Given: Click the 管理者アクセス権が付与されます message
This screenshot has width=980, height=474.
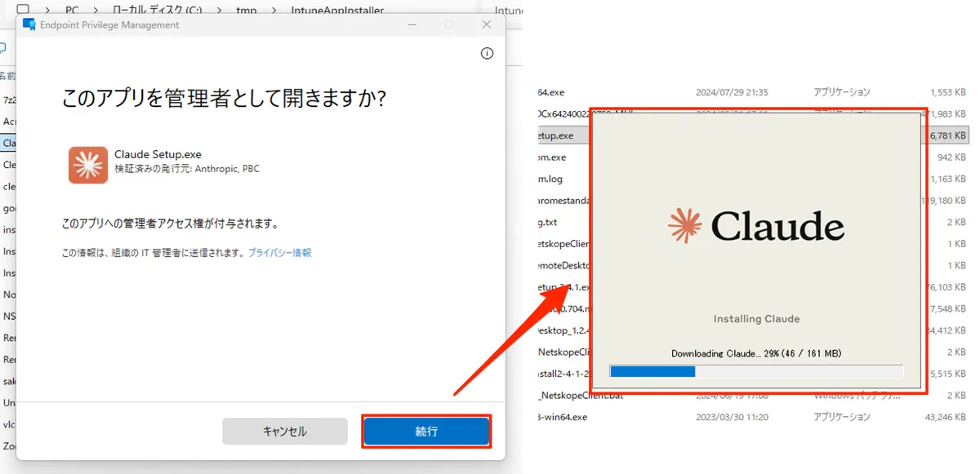Looking at the screenshot, I should click(x=171, y=223).
